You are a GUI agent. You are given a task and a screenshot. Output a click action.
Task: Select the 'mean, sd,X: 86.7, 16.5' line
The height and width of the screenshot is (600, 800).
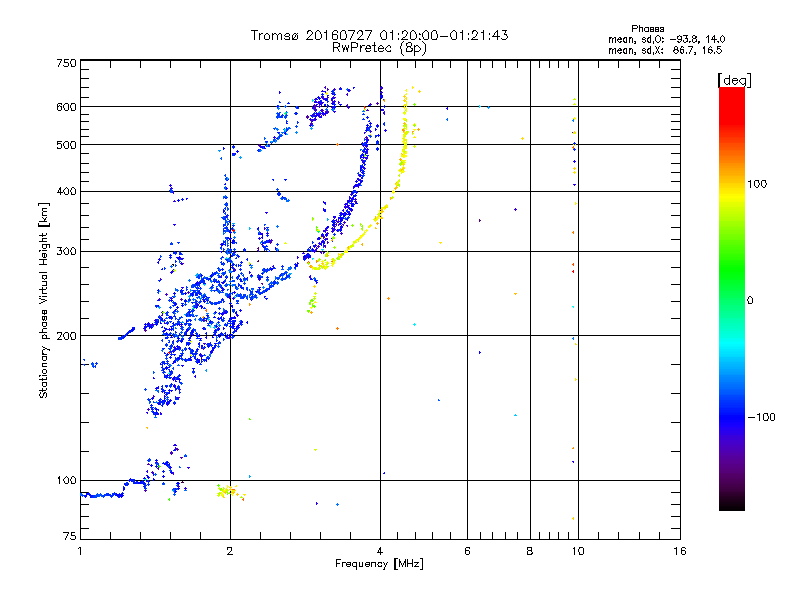[665, 50]
